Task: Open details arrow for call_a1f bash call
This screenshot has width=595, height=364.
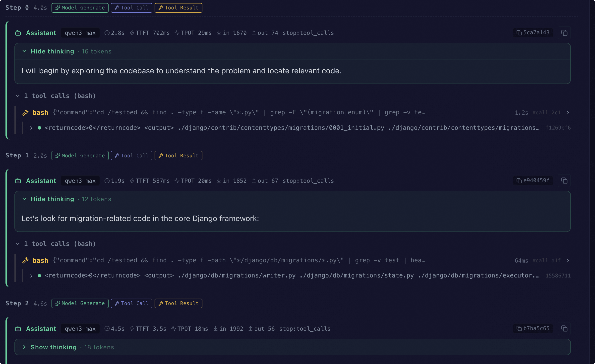Action: pos(568,261)
